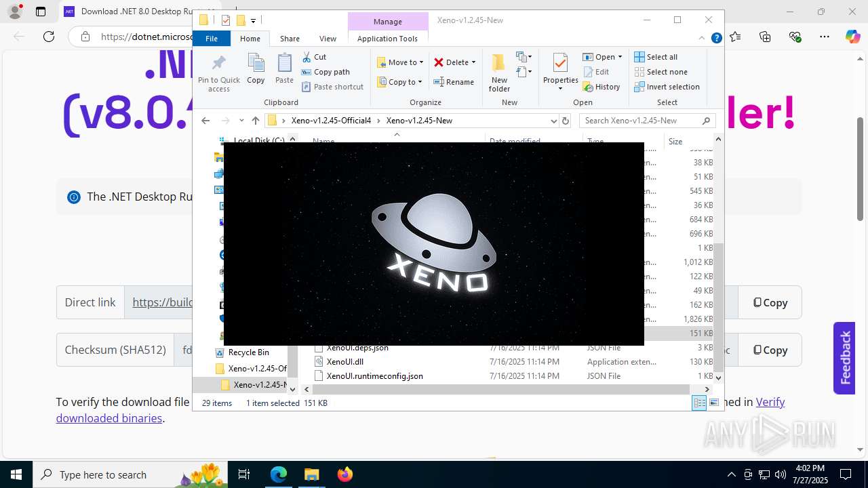Click the red Delete X icon
This screenshot has height=488, width=868.
[439, 62]
